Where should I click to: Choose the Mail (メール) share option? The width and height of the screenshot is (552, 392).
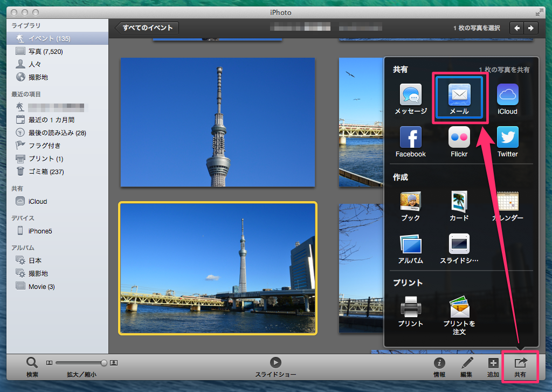[459, 98]
